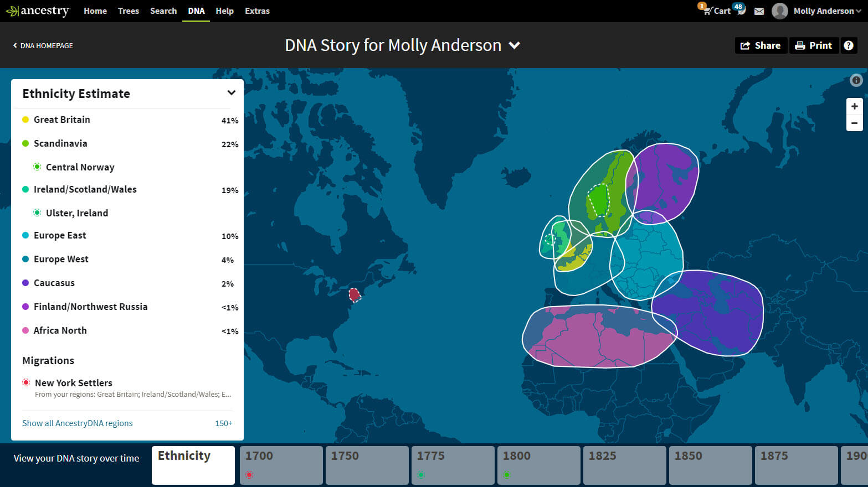Select the Scandinavia green dot
This screenshot has width=868, height=487.
click(25, 143)
